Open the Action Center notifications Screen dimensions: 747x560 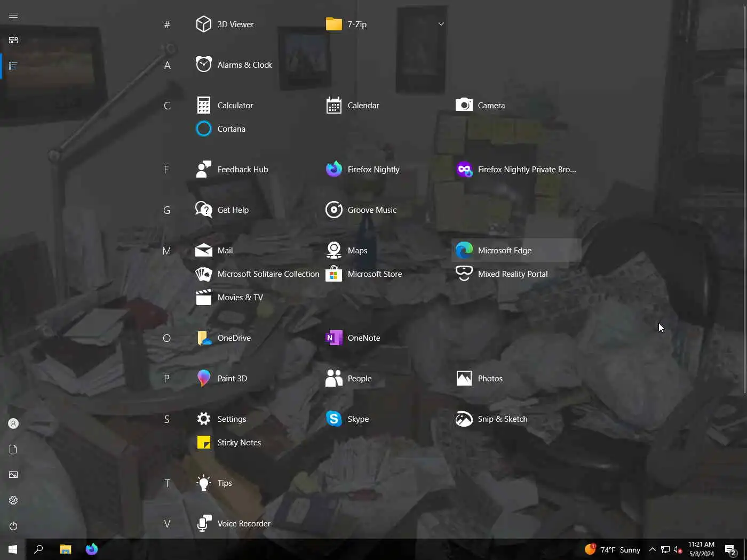[731, 549]
